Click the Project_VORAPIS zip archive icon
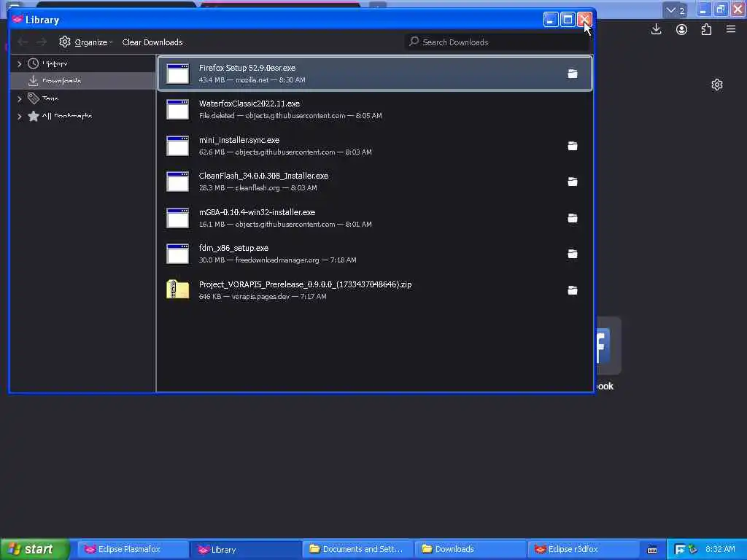Image resolution: width=747 pixels, height=560 pixels. click(178, 289)
